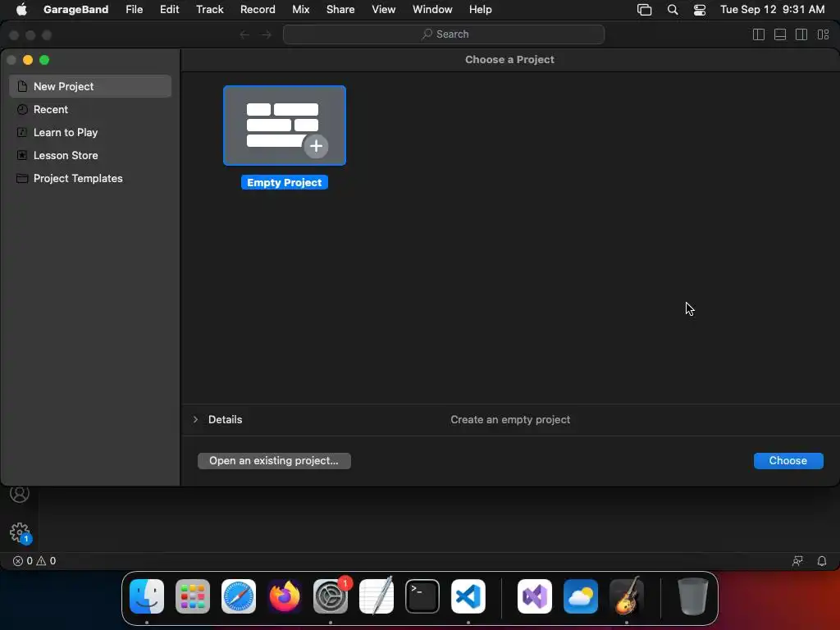This screenshot has width=840, height=630.
Task: Click the date and time in menu bar
Action: (772, 9)
